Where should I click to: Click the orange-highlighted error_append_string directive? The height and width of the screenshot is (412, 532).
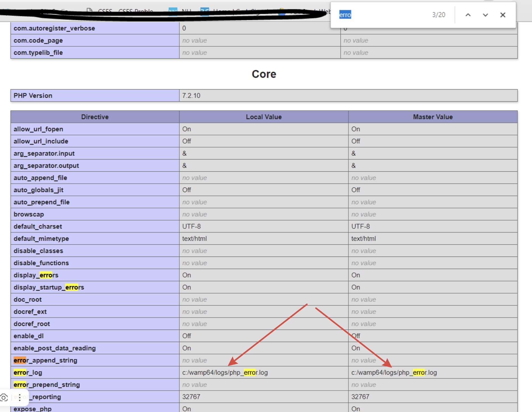point(45,360)
